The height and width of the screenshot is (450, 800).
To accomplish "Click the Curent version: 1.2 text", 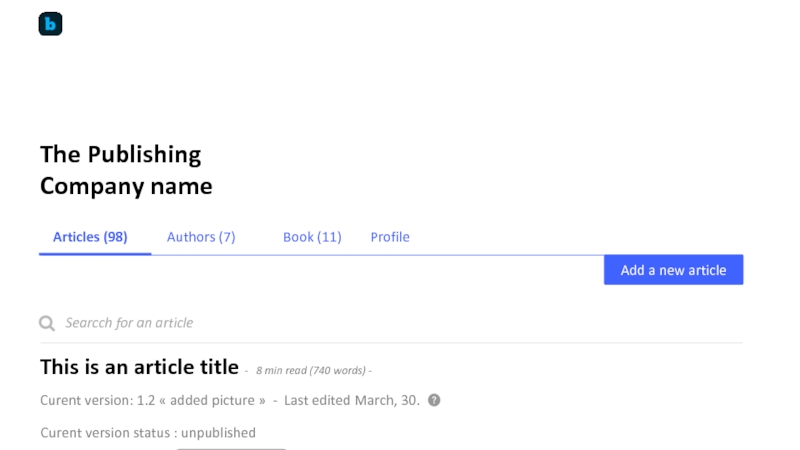I will pyautogui.click(x=99, y=400).
